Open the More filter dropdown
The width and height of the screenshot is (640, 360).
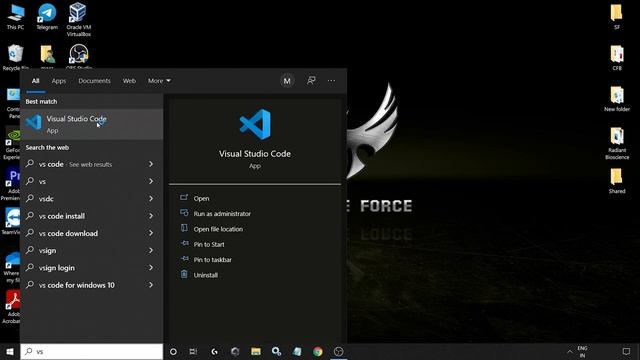[x=159, y=81]
